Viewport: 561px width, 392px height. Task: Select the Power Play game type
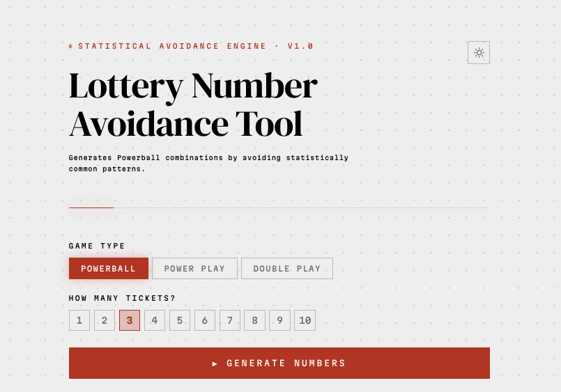194,268
